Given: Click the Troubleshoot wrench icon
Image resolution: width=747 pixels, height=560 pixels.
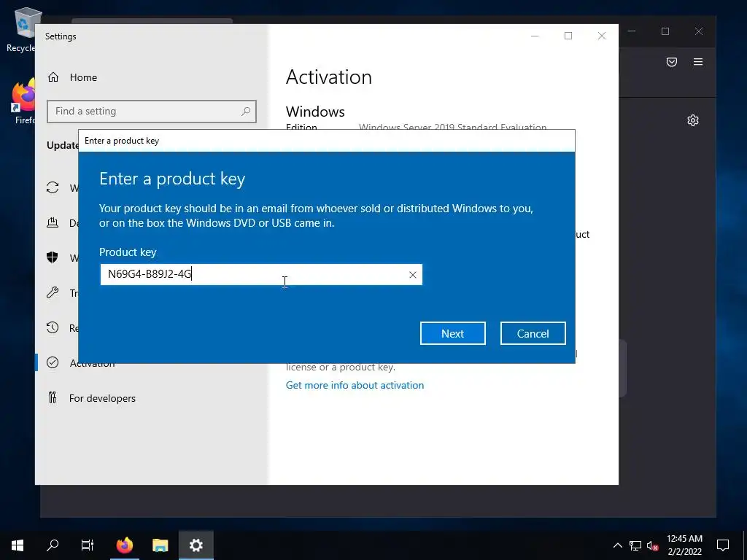Looking at the screenshot, I should pyautogui.click(x=53, y=292).
